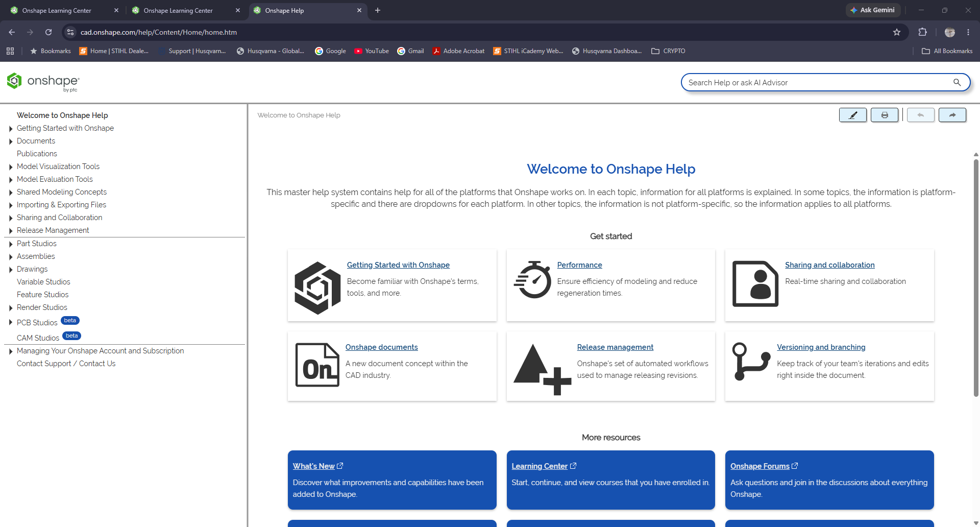
Task: Open Contact Support / Contact Us topic
Action: click(66, 364)
